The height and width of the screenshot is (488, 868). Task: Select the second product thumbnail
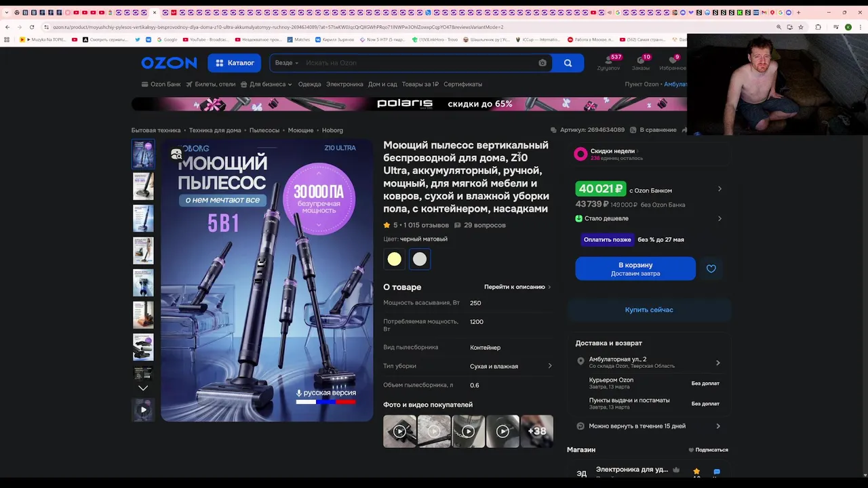(x=143, y=186)
